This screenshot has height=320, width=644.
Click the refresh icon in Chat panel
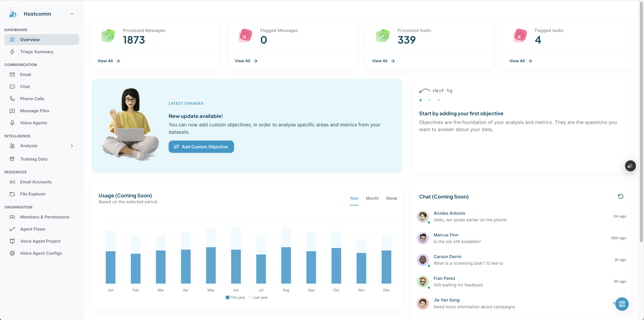(620, 196)
